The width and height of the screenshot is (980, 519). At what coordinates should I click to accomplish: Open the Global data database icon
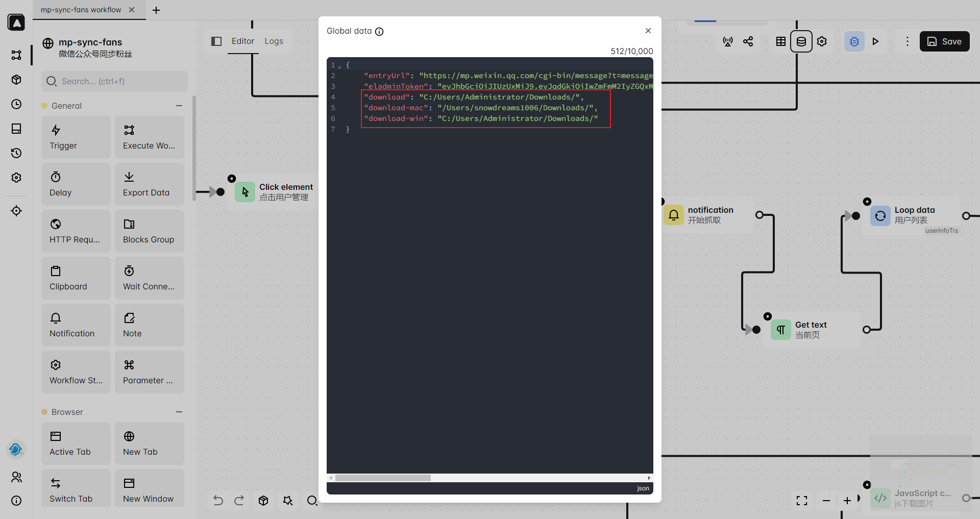(x=801, y=41)
